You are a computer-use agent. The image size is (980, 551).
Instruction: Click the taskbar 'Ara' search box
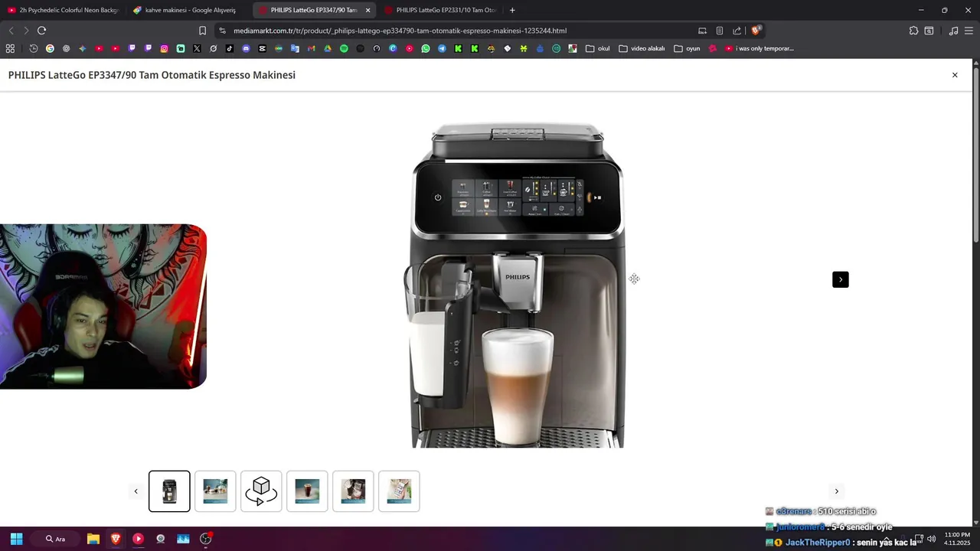point(55,539)
